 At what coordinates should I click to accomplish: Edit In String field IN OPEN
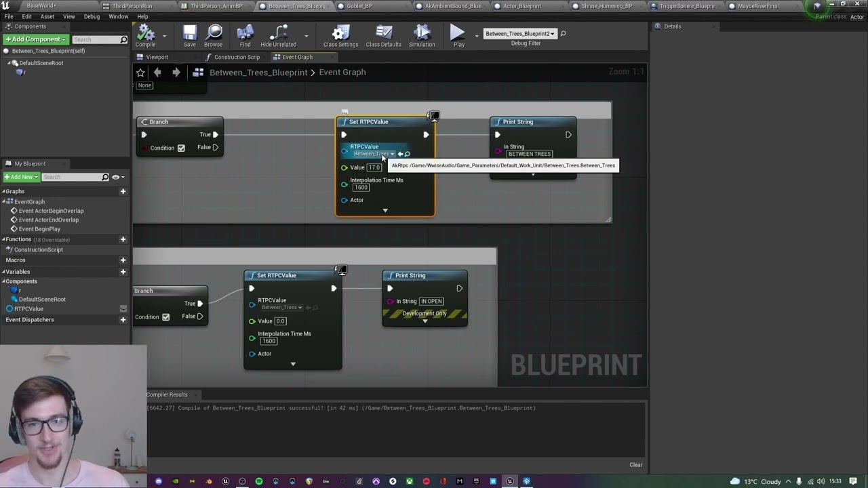(x=431, y=302)
